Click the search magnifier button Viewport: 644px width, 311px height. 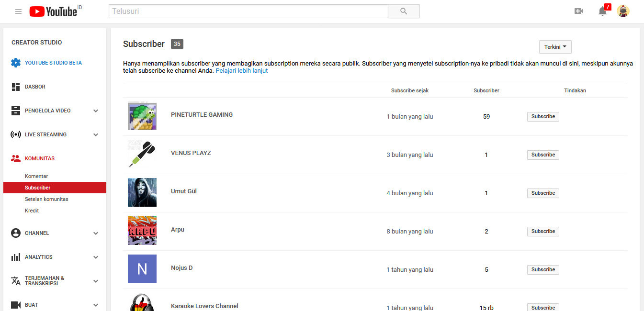[x=404, y=11]
